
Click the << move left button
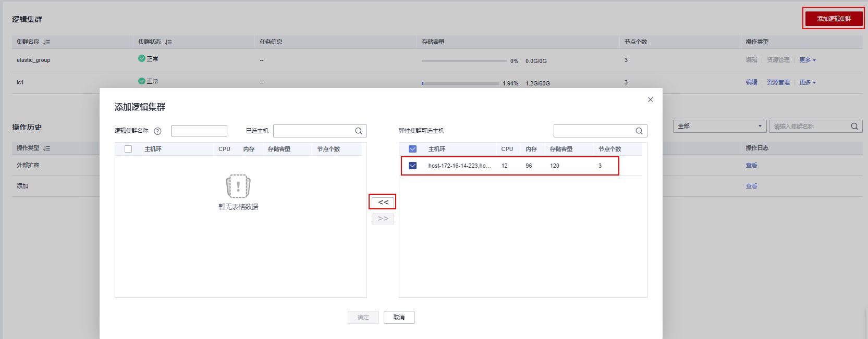(383, 202)
